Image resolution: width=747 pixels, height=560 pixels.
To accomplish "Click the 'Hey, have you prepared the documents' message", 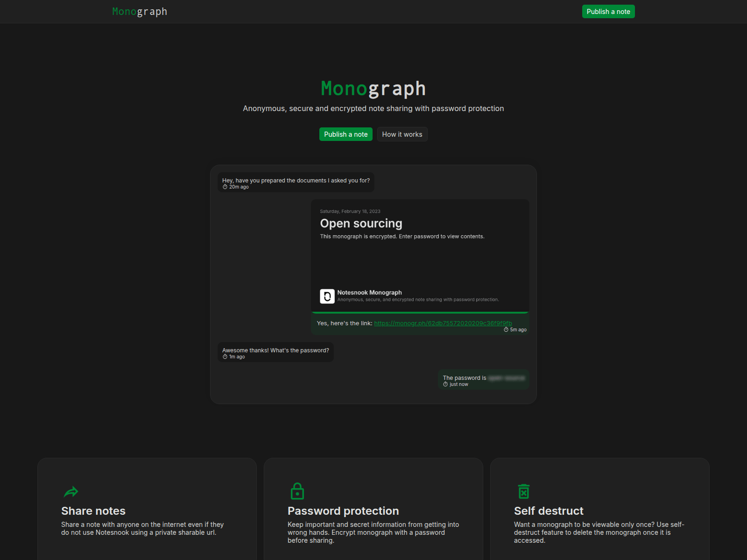I will 296,182.
